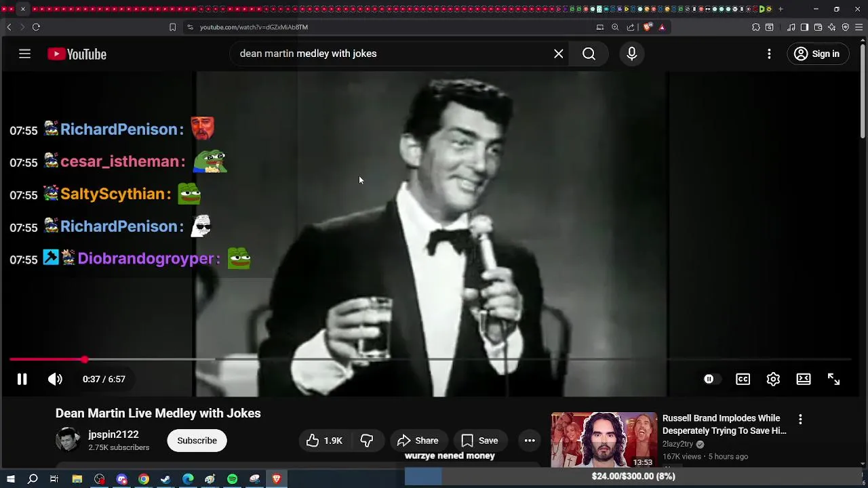Open the browser extensions puzzle icon

[x=756, y=27]
